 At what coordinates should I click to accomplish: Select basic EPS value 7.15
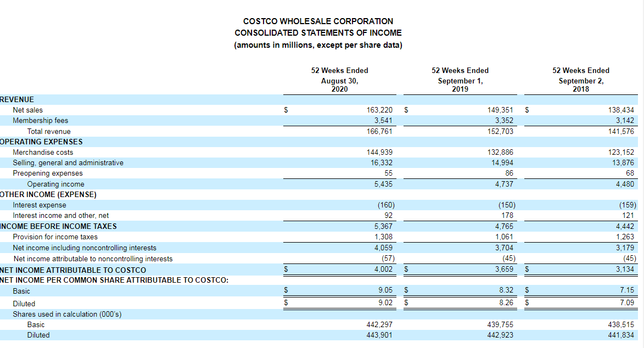[627, 290]
